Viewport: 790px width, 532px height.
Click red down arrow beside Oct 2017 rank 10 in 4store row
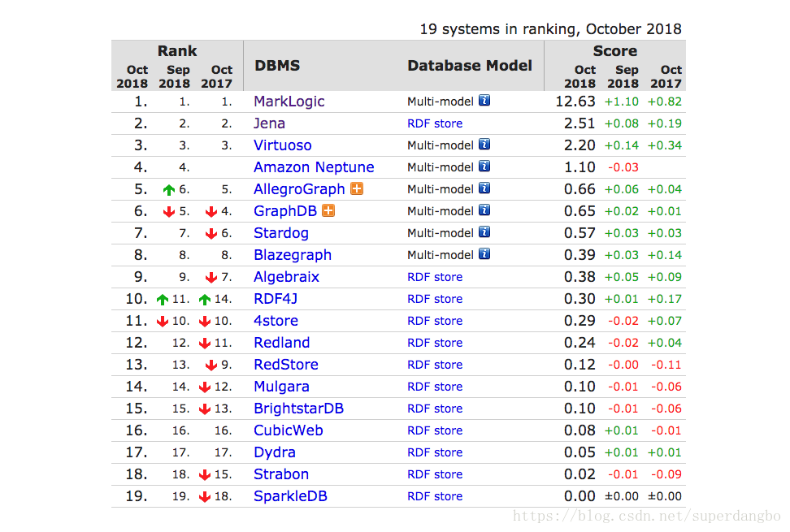click(205, 321)
